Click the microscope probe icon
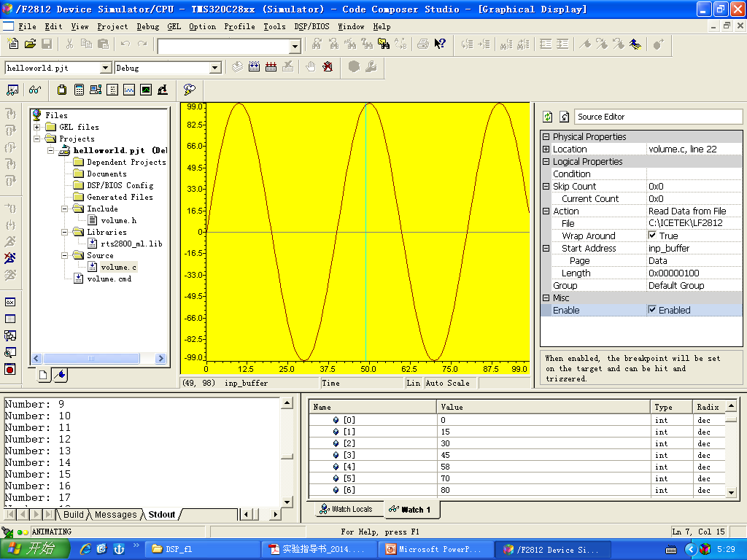 pos(163,90)
